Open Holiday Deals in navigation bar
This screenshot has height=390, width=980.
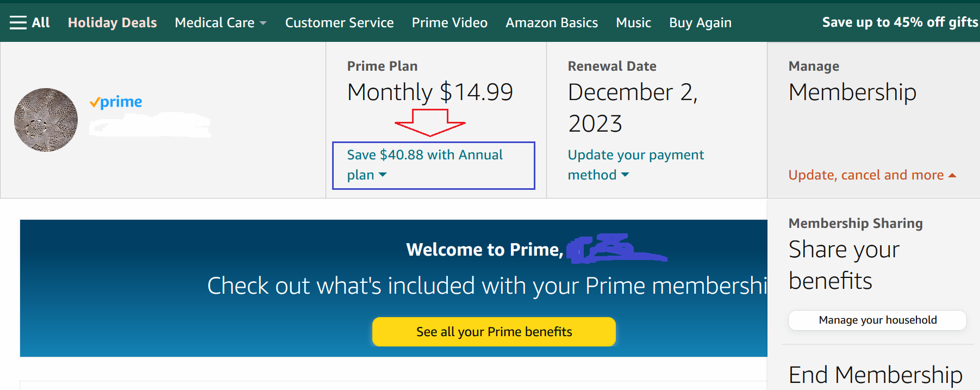[112, 22]
